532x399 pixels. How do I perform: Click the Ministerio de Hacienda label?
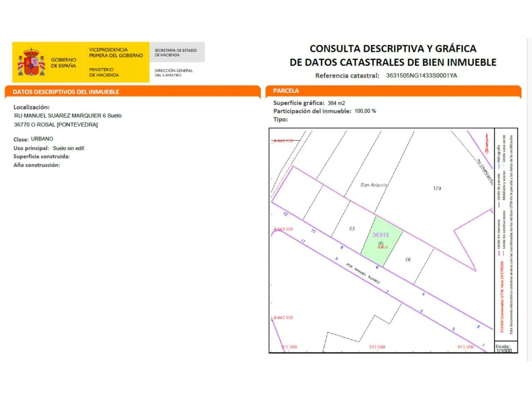click(104, 72)
